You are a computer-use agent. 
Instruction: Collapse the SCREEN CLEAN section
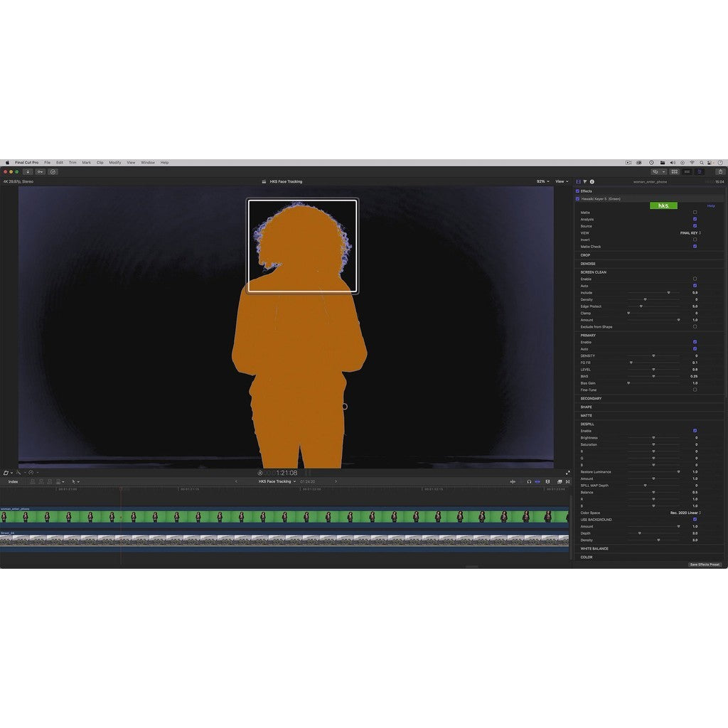click(594, 272)
